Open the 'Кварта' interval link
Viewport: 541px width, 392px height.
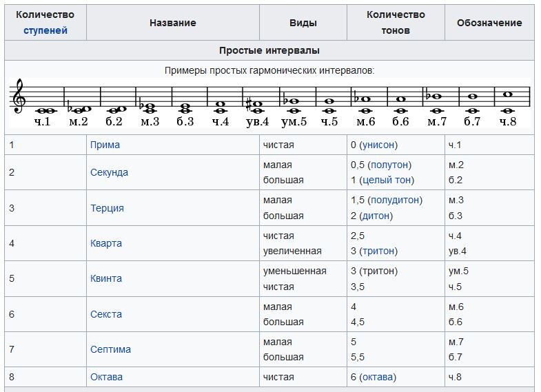point(106,243)
